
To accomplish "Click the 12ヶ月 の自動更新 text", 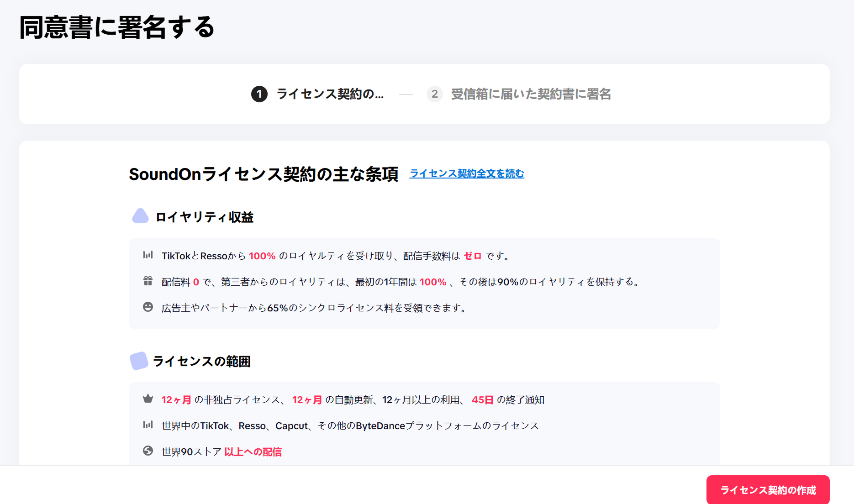I will tap(333, 400).
